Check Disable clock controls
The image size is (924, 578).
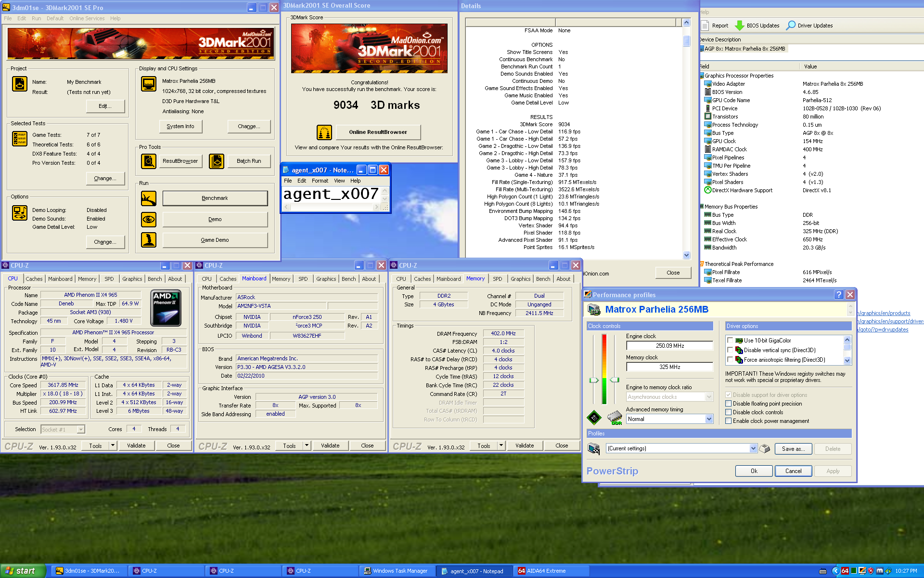click(729, 412)
